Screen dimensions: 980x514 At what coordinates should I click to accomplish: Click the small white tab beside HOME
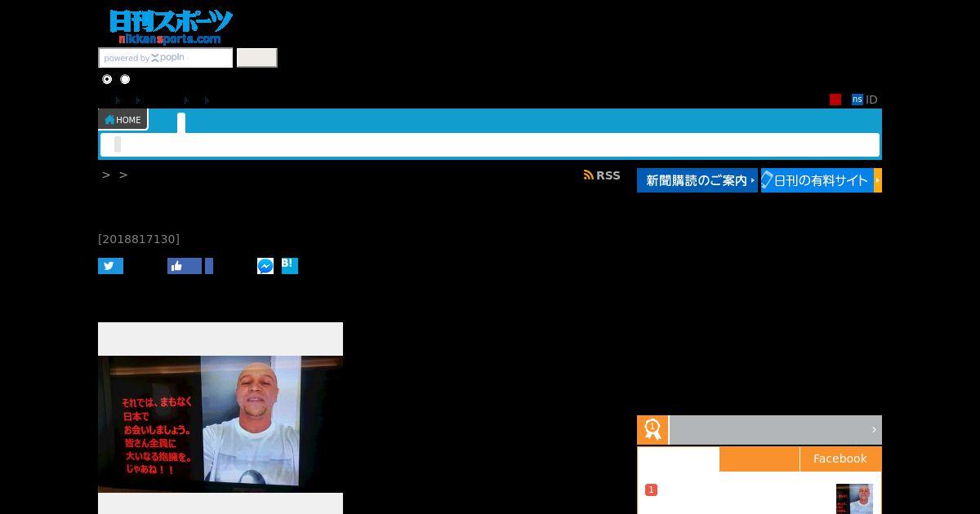click(181, 123)
